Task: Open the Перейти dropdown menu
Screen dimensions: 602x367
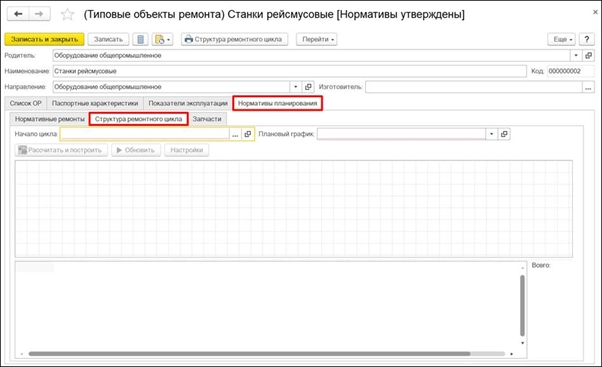Action: [317, 39]
